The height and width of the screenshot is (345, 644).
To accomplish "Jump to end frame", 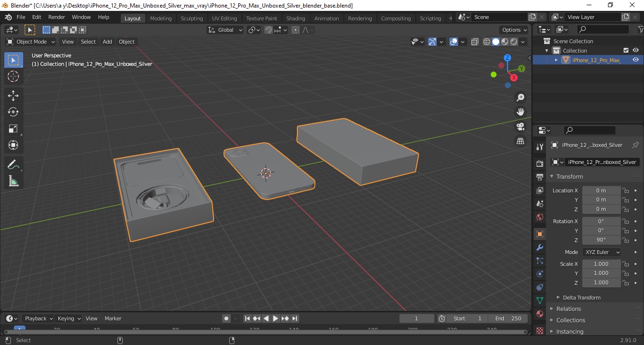I will pyautogui.click(x=295, y=318).
